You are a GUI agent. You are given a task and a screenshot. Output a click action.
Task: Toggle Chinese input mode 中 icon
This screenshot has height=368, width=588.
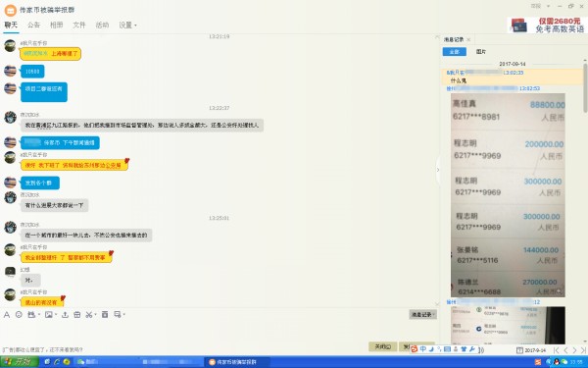[423, 349]
